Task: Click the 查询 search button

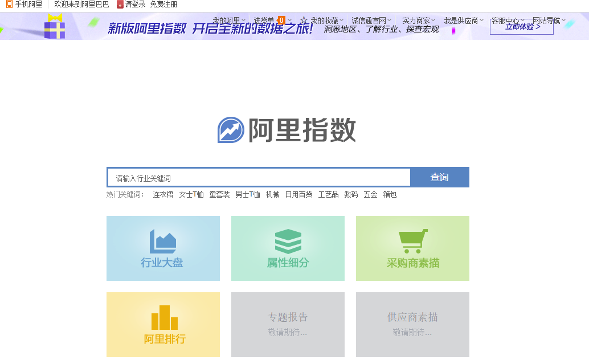Action: [x=440, y=177]
